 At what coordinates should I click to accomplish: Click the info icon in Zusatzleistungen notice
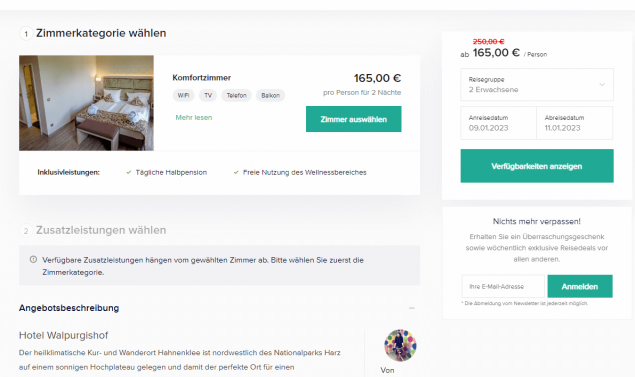point(33,260)
